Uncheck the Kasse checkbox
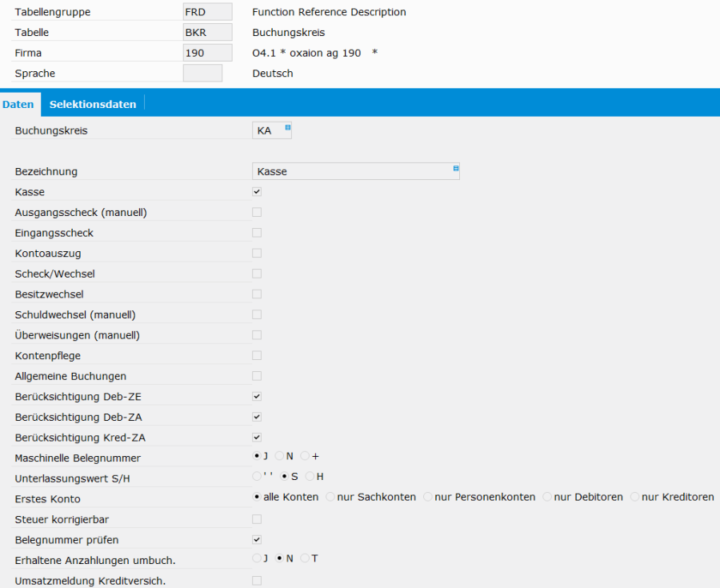 (x=257, y=192)
